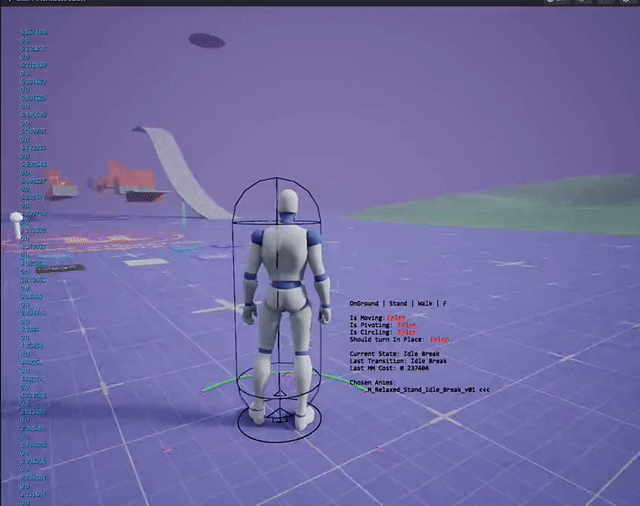The height and width of the screenshot is (506, 640).
Task: Click the "Stand" debug label
Action: pyautogui.click(x=398, y=304)
